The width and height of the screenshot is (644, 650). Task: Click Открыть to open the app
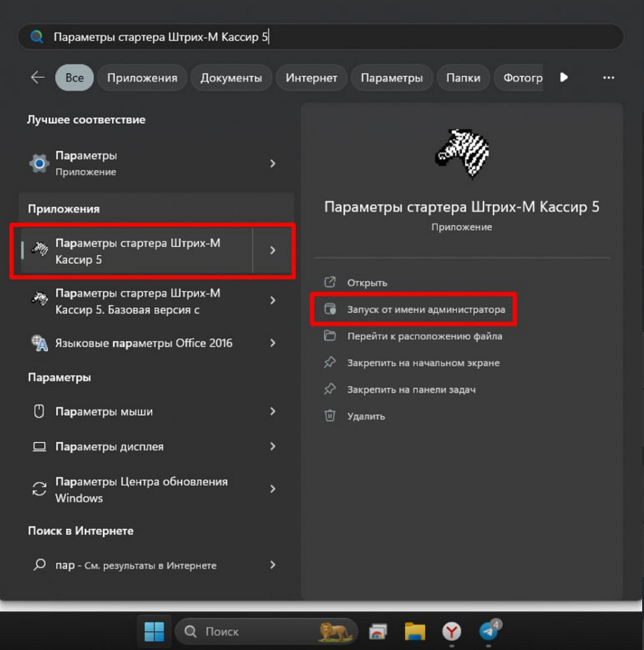click(x=367, y=283)
